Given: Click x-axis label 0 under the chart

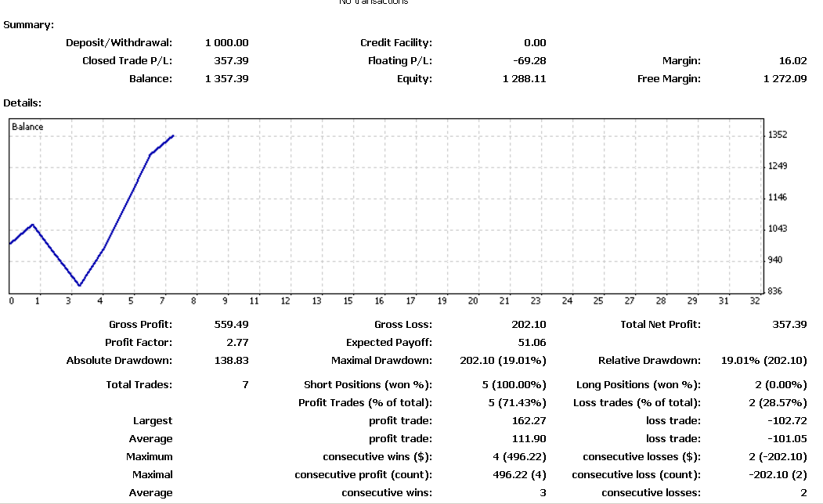Looking at the screenshot, I should (12, 301).
